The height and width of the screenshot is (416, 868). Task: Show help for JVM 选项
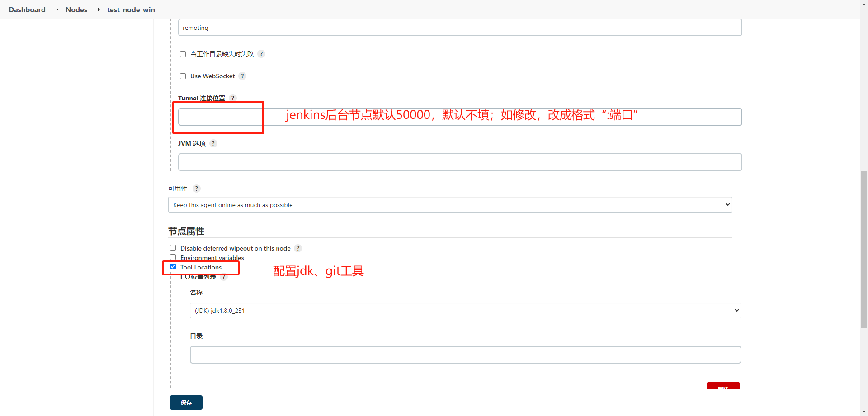pyautogui.click(x=213, y=143)
